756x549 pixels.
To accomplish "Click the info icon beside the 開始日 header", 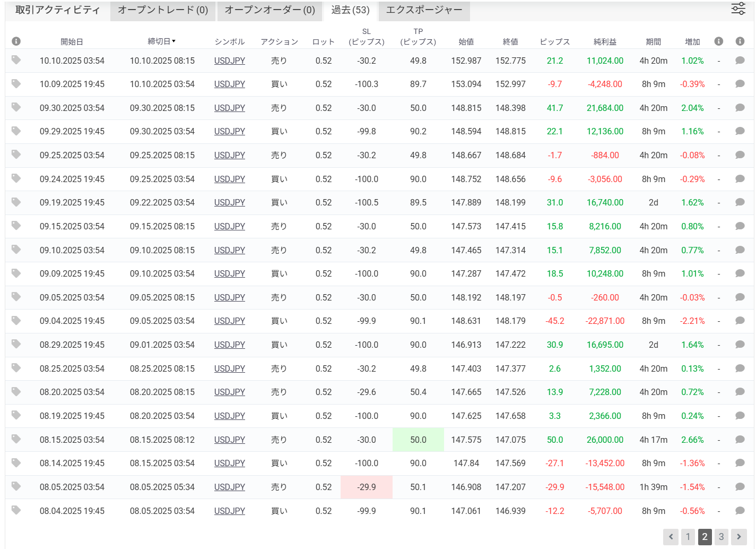I will pyautogui.click(x=15, y=40).
